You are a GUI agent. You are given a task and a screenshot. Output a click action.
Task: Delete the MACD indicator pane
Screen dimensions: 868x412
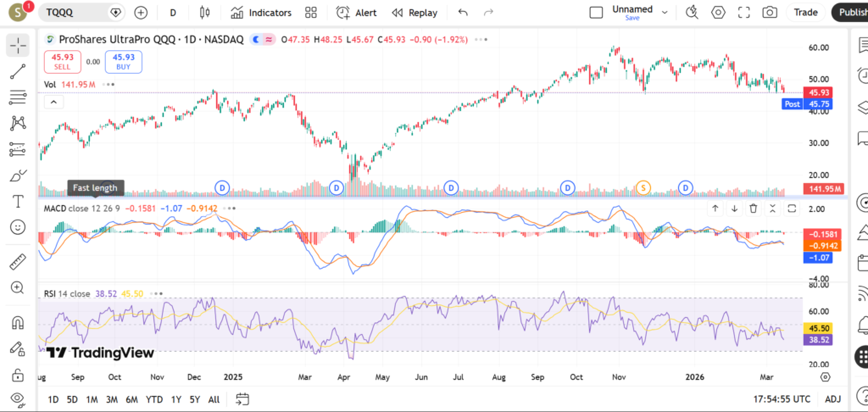[753, 209]
